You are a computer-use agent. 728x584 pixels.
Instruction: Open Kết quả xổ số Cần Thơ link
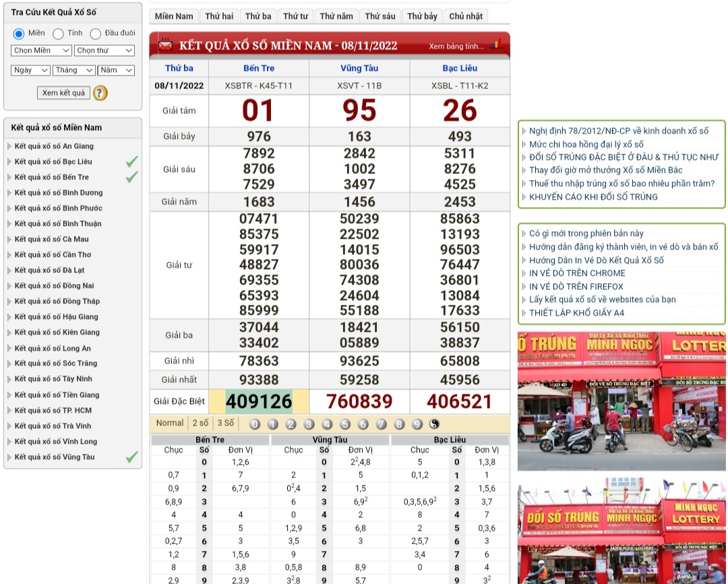pos(53,255)
